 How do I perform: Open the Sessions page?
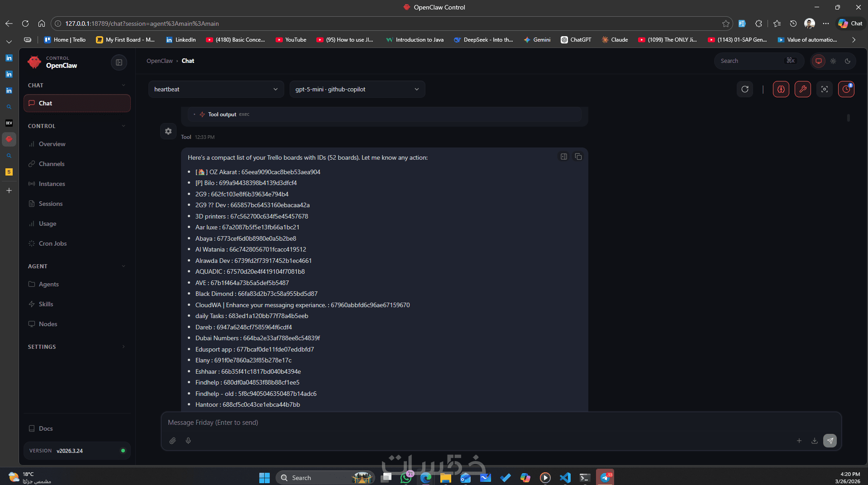tap(77, 204)
